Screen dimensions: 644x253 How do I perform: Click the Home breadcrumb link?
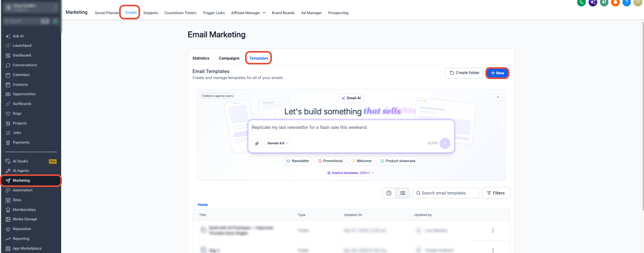tap(202, 205)
